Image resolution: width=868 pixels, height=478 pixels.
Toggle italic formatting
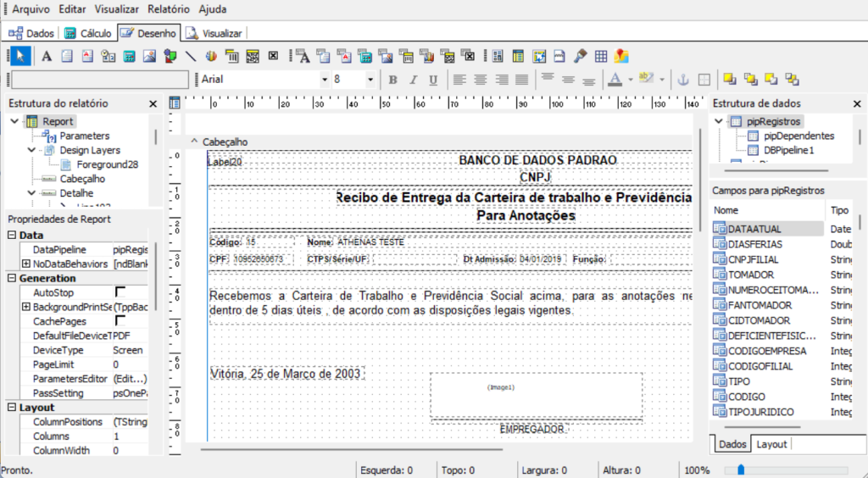(x=413, y=80)
